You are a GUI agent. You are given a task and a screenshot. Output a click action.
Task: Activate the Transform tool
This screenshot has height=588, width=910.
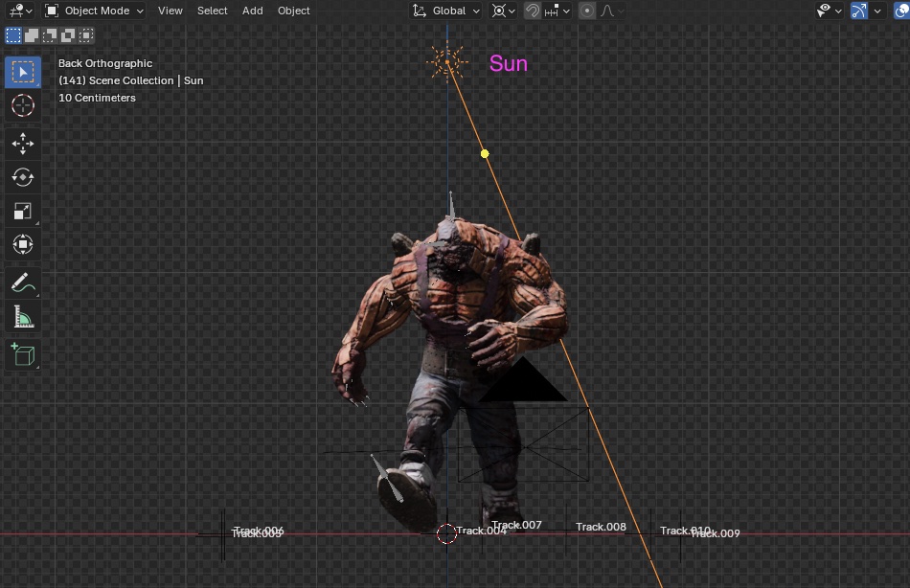pyautogui.click(x=23, y=244)
